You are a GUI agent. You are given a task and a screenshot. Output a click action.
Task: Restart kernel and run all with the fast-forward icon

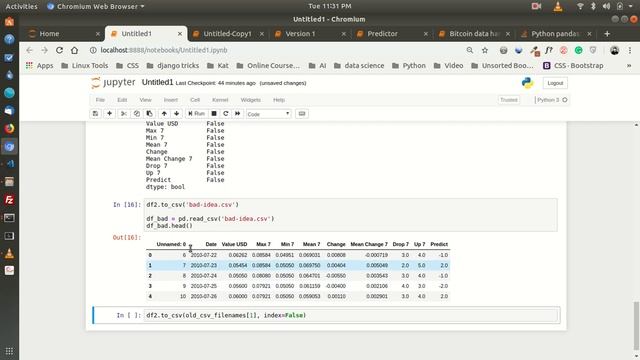click(238, 114)
